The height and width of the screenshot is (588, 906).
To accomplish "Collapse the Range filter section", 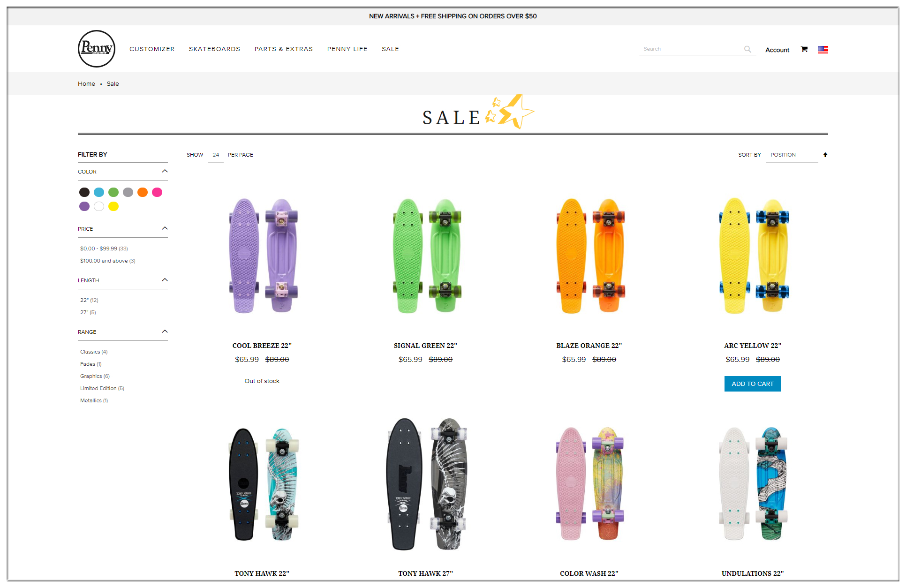I will (x=165, y=332).
